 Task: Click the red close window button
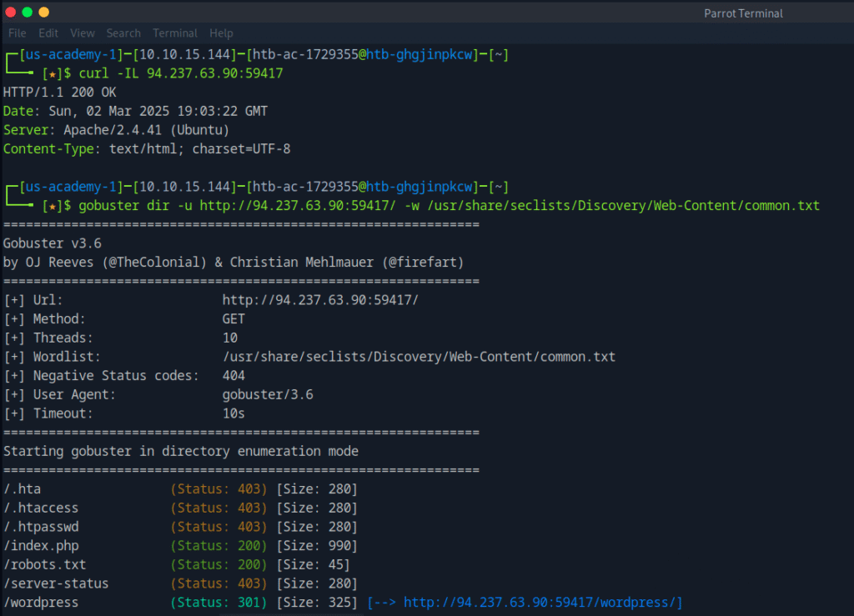click(x=11, y=13)
